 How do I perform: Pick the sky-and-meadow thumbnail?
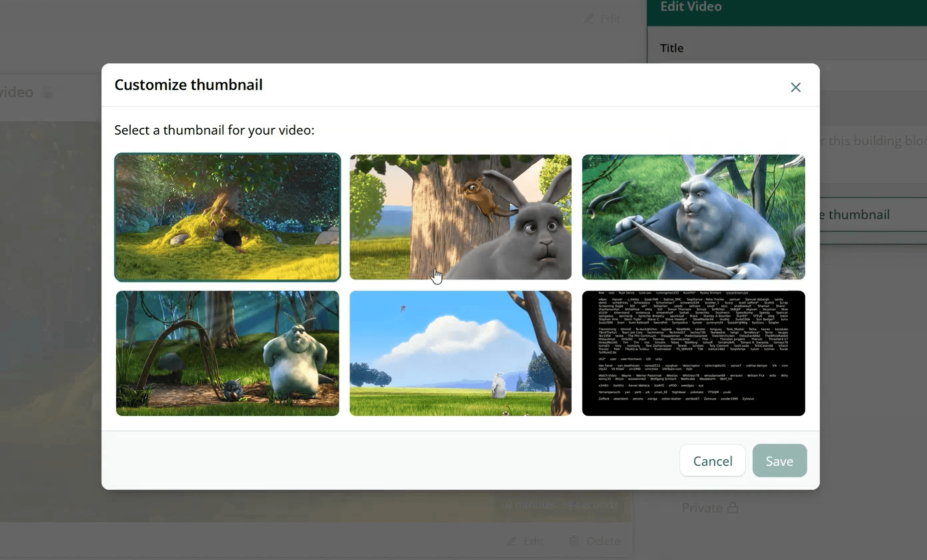[460, 353]
